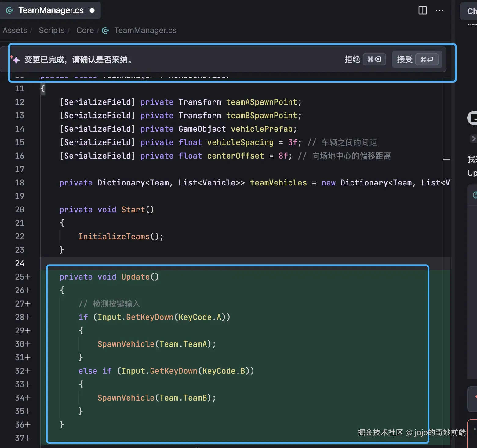This screenshot has height=448, width=477.
Task: Click the C# file icon in the tab
Action: 10,10
